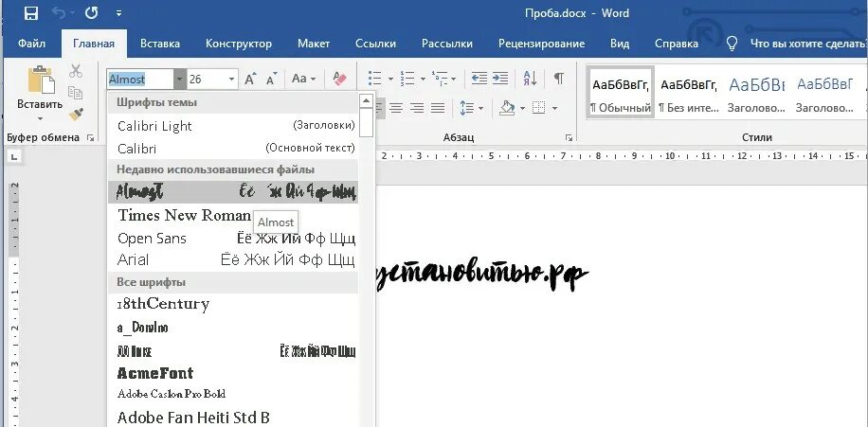This screenshot has height=427, width=868.
Task: Increase the paragraph indent
Action: [x=500, y=79]
